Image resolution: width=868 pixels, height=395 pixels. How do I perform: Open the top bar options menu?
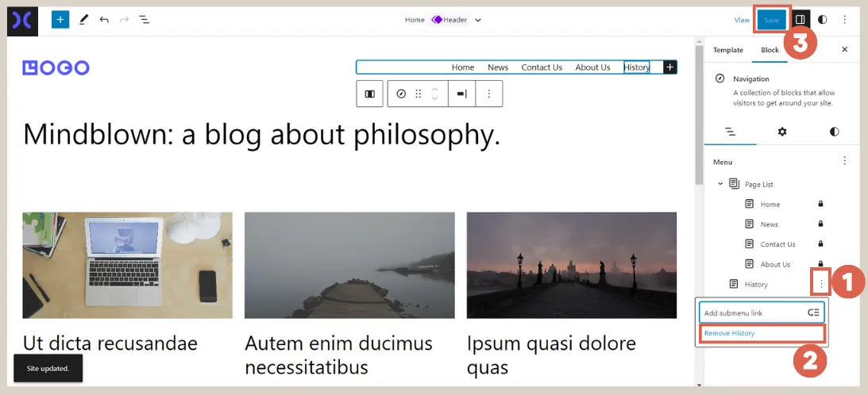click(845, 20)
